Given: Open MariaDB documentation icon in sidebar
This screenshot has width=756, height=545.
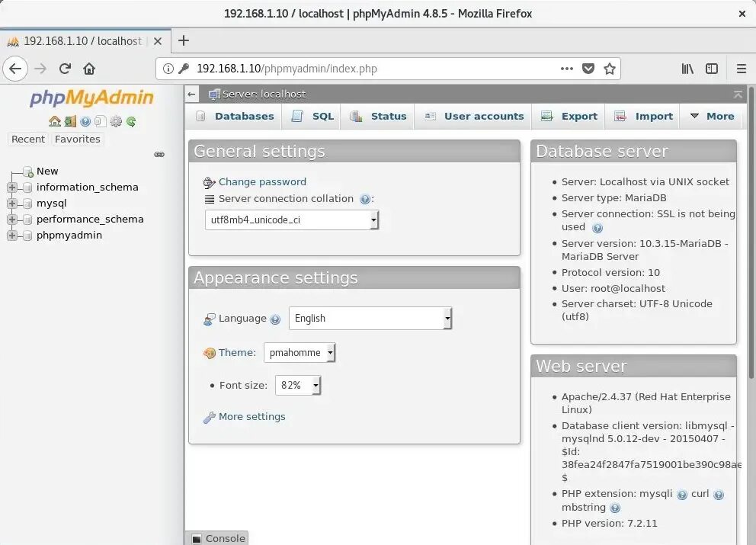Looking at the screenshot, I should 101,121.
